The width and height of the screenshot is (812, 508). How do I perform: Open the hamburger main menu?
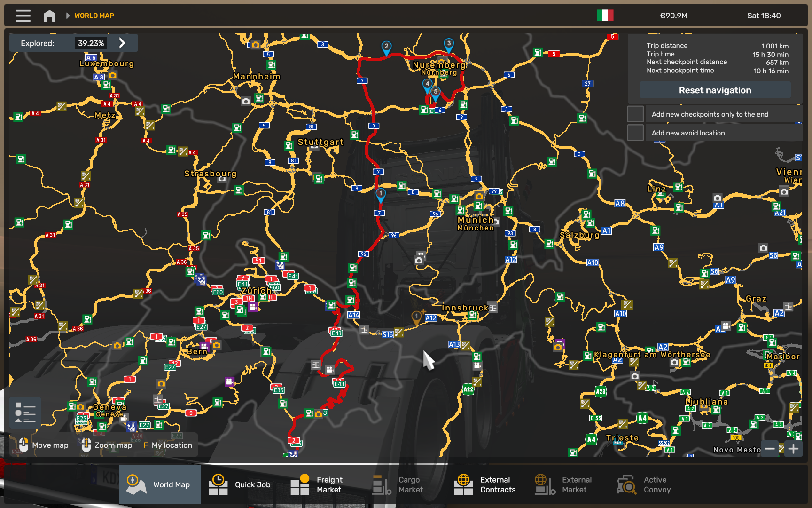pos(23,16)
